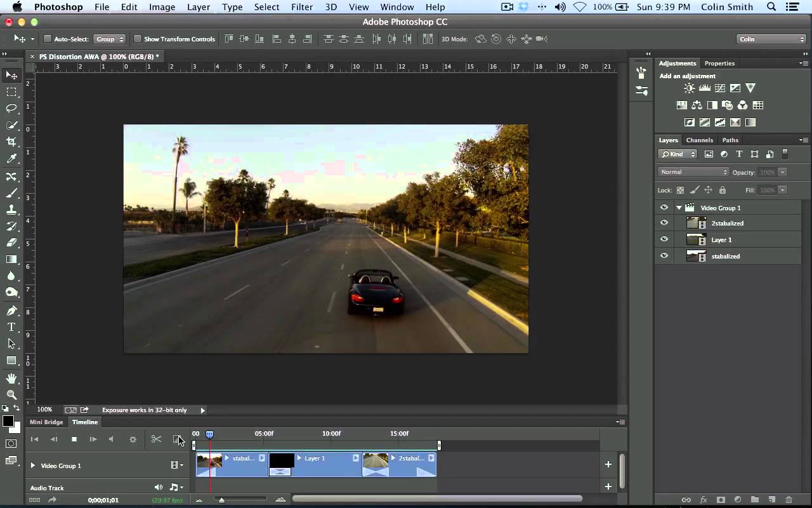Enable the Auto-Select checkbox
Viewport: 812px width, 508px height.
48,39
